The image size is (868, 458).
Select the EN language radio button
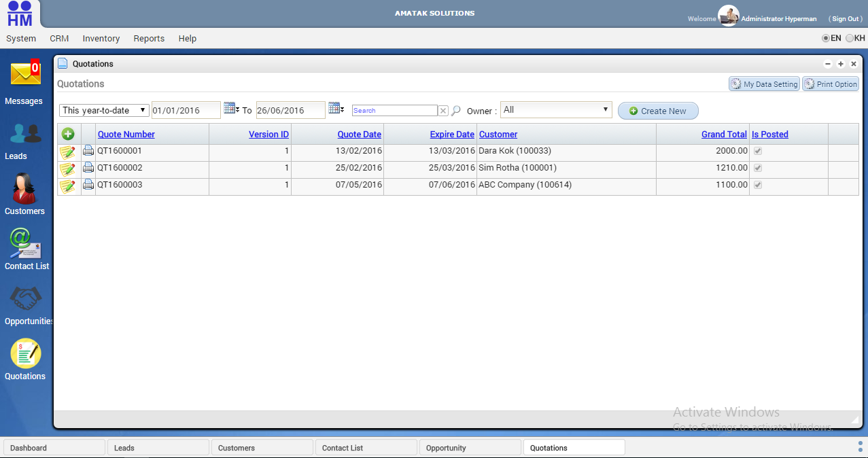(826, 39)
